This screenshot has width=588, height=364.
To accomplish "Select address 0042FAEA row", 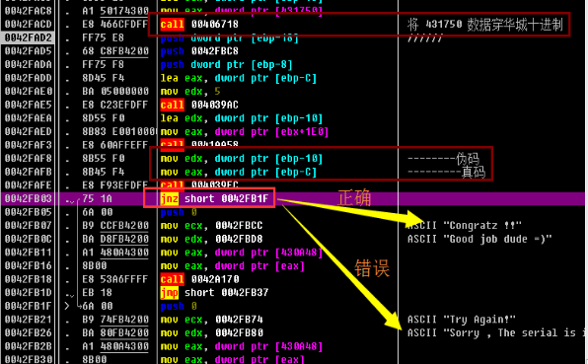I will [29, 118].
